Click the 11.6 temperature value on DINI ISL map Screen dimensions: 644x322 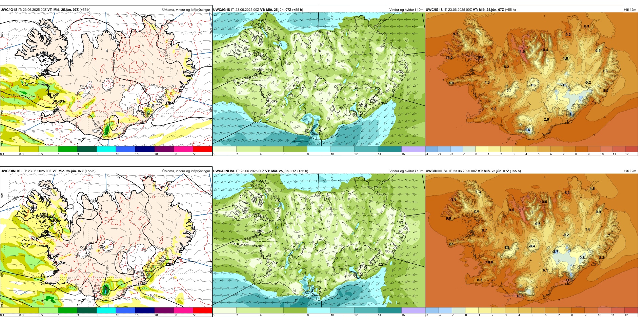pos(569,280)
